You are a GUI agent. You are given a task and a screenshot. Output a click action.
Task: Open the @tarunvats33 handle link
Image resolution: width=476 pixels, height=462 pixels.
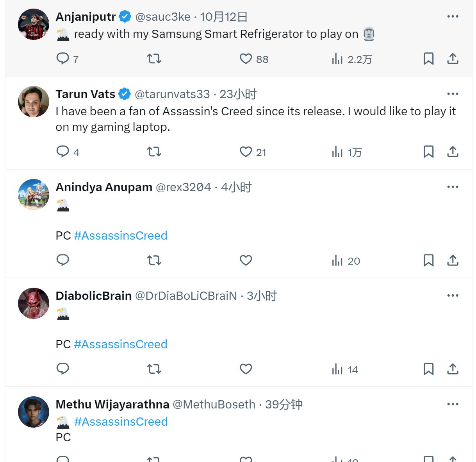172,94
